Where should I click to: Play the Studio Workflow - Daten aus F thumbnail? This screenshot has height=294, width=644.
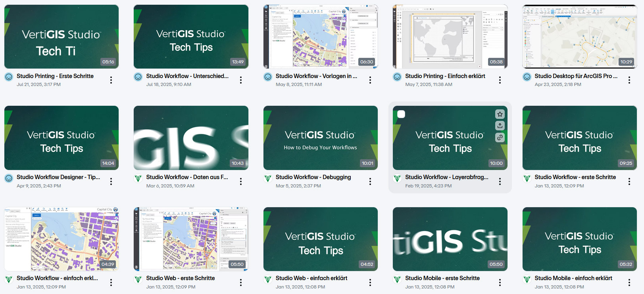tap(191, 138)
